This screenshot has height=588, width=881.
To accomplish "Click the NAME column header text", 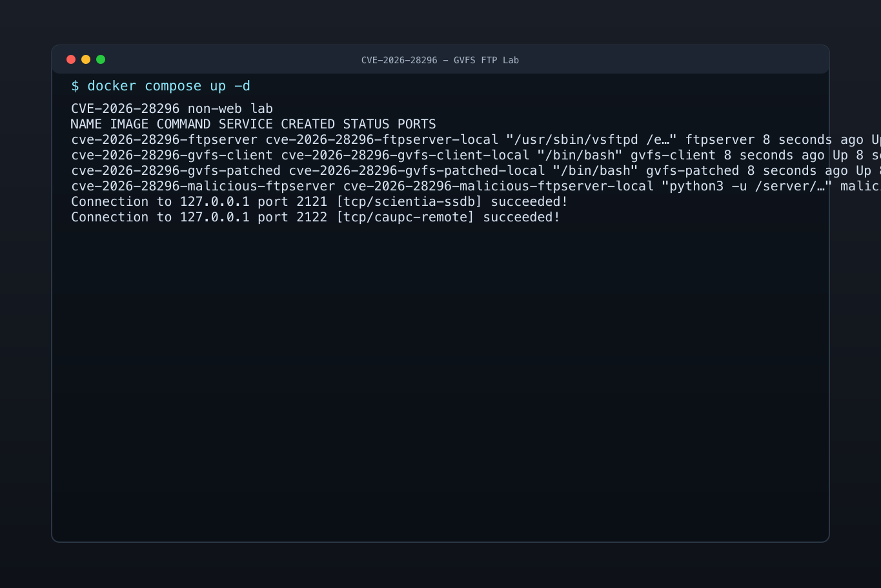I will (x=85, y=124).
